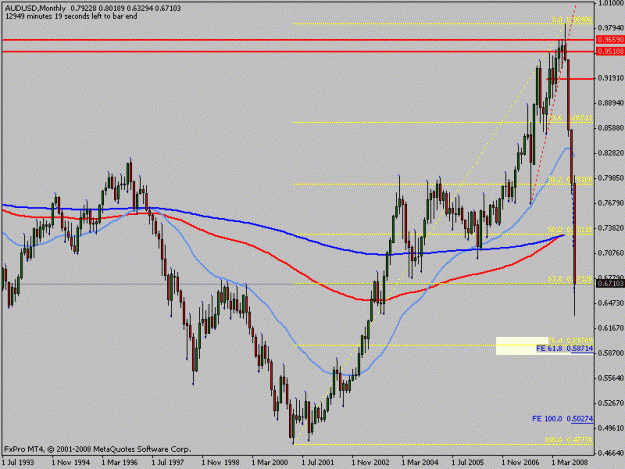Click the '1 Jul 1993' date label
625x469 pixels.
18,463
